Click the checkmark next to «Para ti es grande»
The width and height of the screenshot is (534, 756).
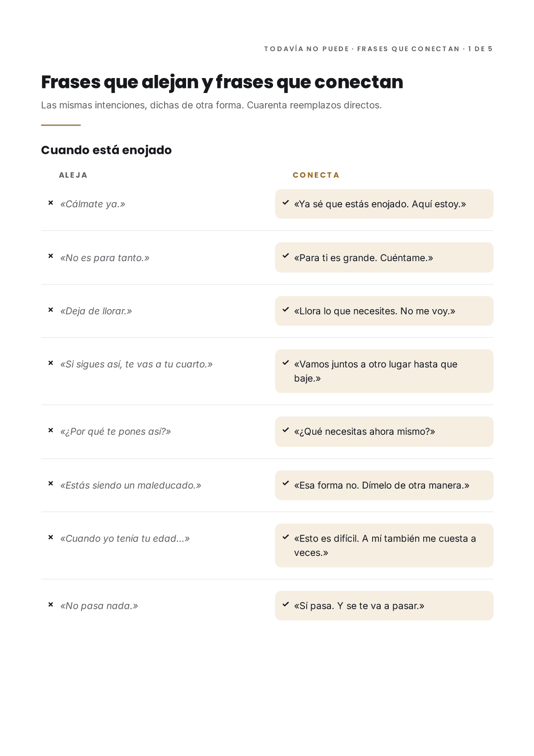286,256
